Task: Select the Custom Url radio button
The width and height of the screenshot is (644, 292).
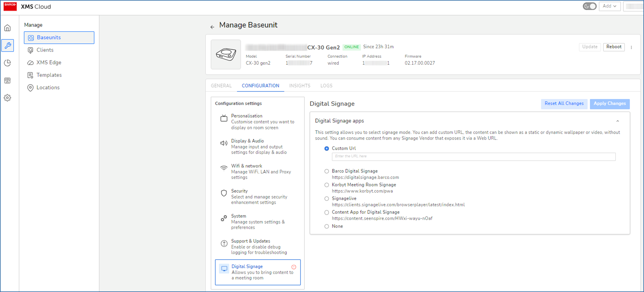Action: [x=327, y=149]
